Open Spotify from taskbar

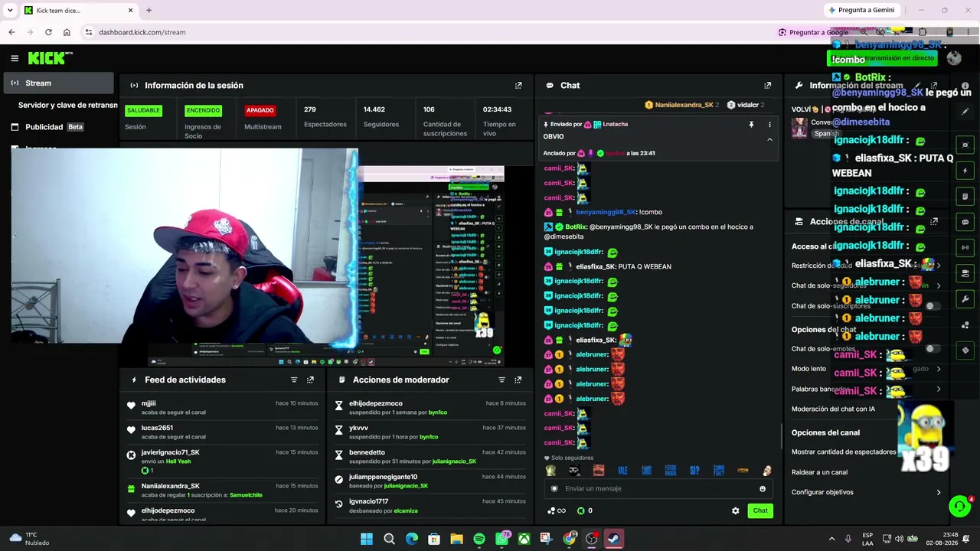(x=479, y=539)
